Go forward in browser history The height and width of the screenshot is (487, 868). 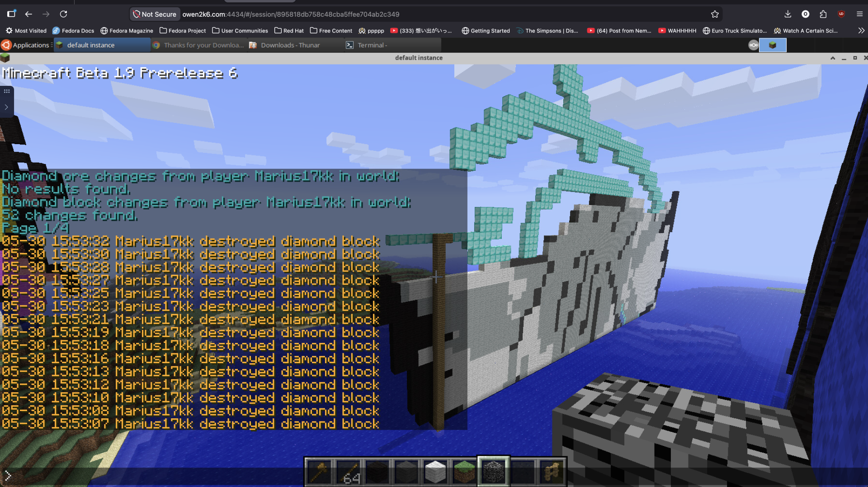click(46, 14)
